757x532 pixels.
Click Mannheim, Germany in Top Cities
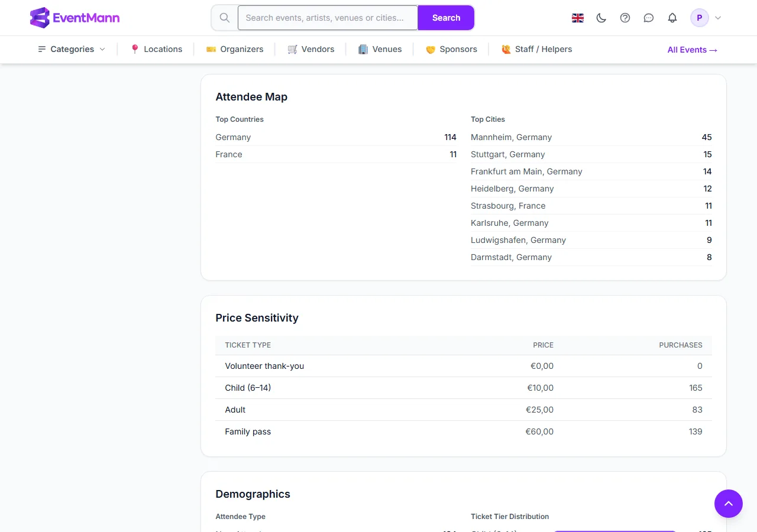(x=591, y=137)
